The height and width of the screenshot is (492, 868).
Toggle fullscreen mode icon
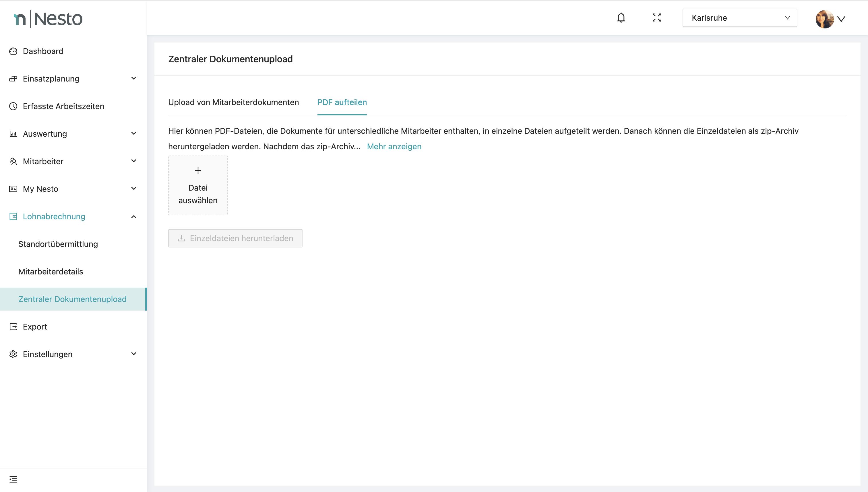(656, 18)
